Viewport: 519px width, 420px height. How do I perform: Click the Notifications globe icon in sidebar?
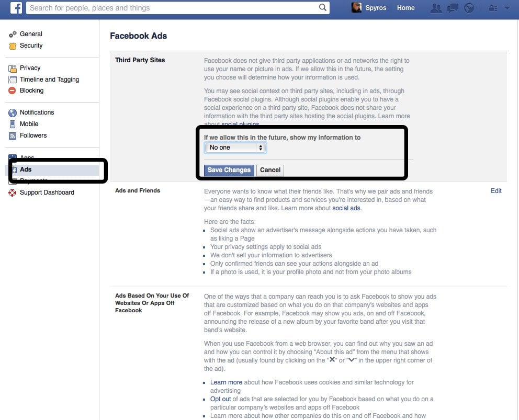coord(13,112)
